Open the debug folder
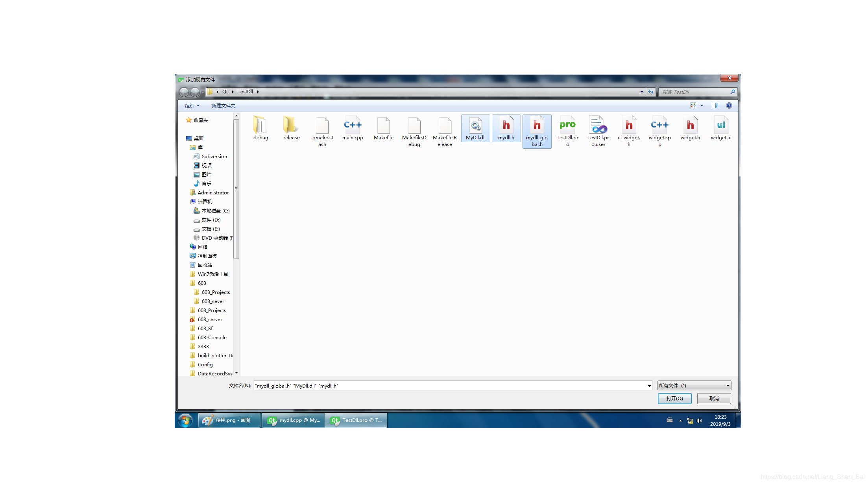868x484 pixels. point(260,128)
